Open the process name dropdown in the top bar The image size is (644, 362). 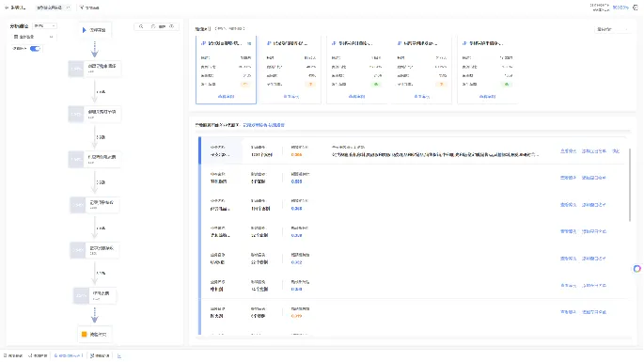(54, 8)
